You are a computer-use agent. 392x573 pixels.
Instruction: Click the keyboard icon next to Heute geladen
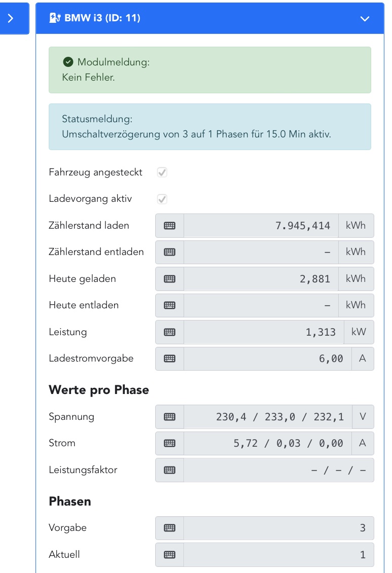point(169,279)
